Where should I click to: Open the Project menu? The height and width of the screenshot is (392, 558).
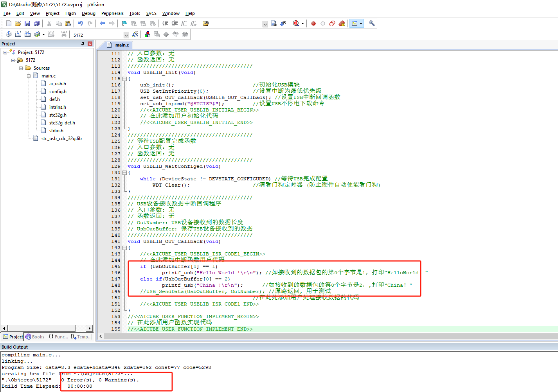click(x=52, y=13)
